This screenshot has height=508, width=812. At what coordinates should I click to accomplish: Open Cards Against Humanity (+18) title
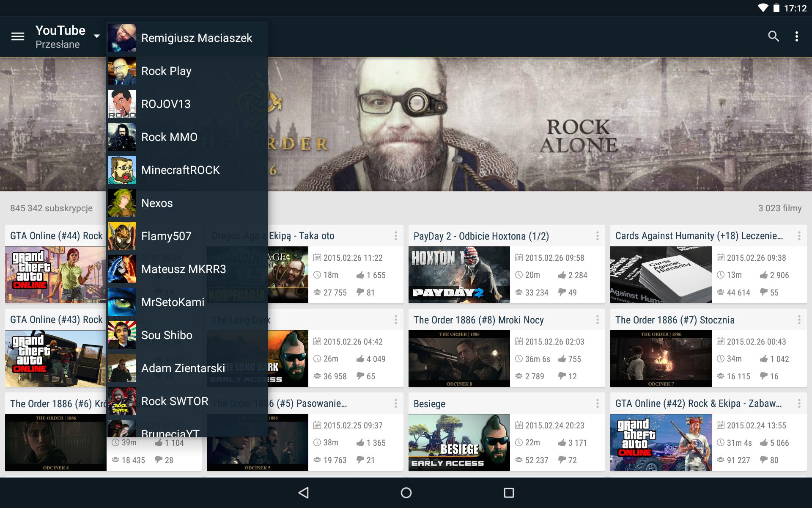click(699, 236)
